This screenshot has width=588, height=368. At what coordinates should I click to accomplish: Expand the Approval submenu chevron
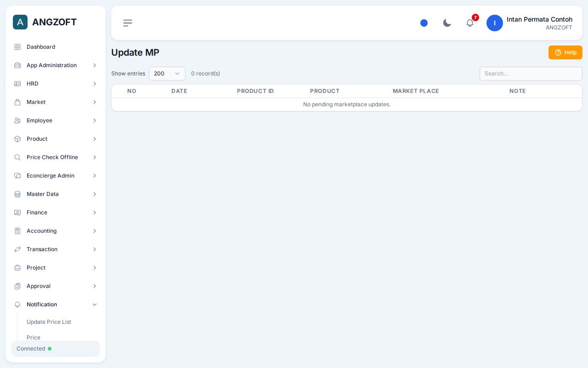(95, 286)
